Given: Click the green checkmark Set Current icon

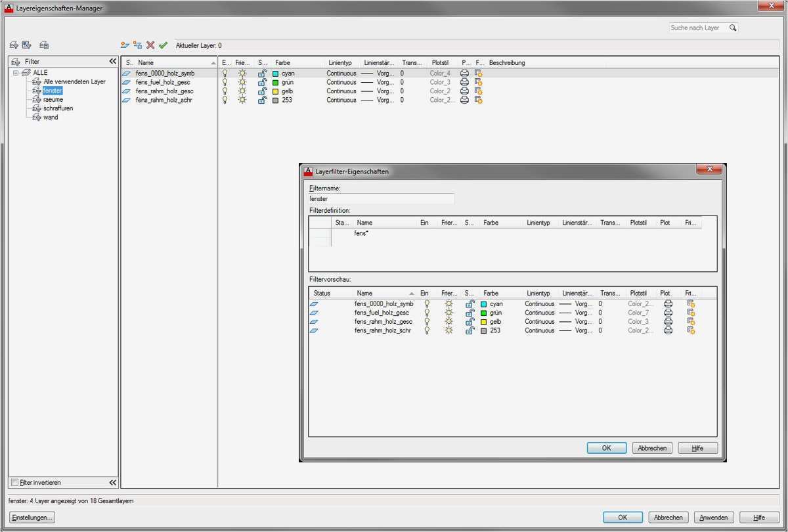Looking at the screenshot, I should (x=163, y=45).
